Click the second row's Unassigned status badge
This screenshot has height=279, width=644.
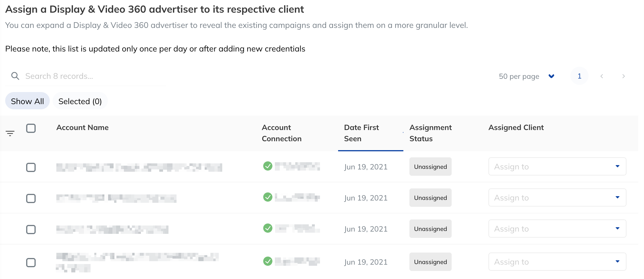pos(430,198)
